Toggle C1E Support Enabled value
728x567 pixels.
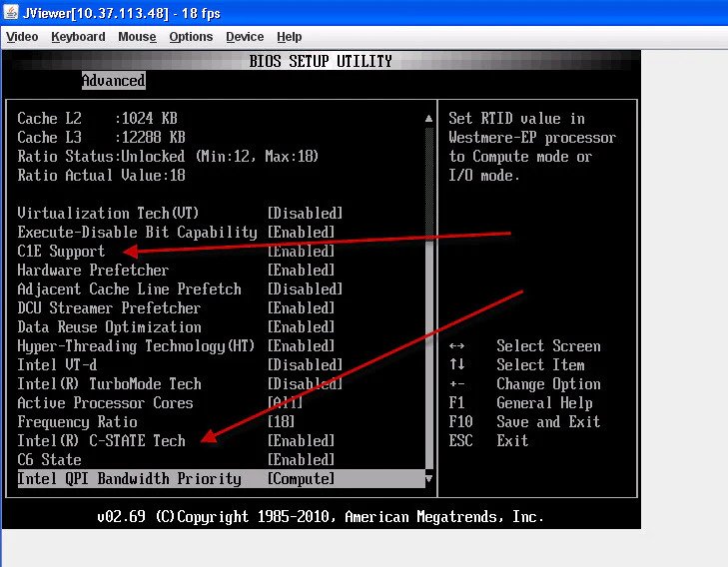click(x=301, y=252)
